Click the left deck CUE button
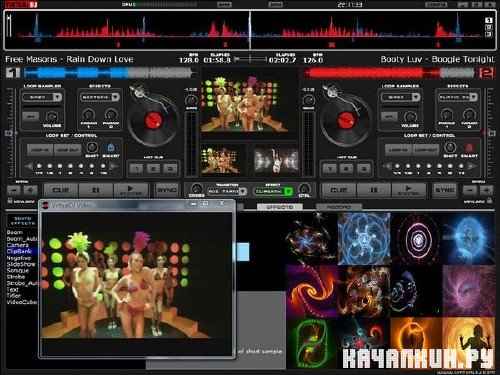This screenshot has height=375, width=500. tap(60, 190)
